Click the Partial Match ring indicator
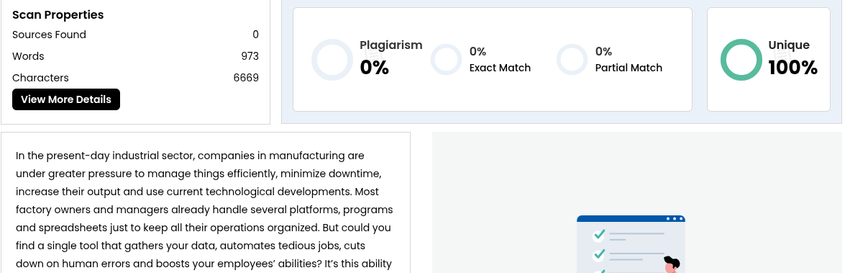The image size is (868, 273). pos(572,60)
